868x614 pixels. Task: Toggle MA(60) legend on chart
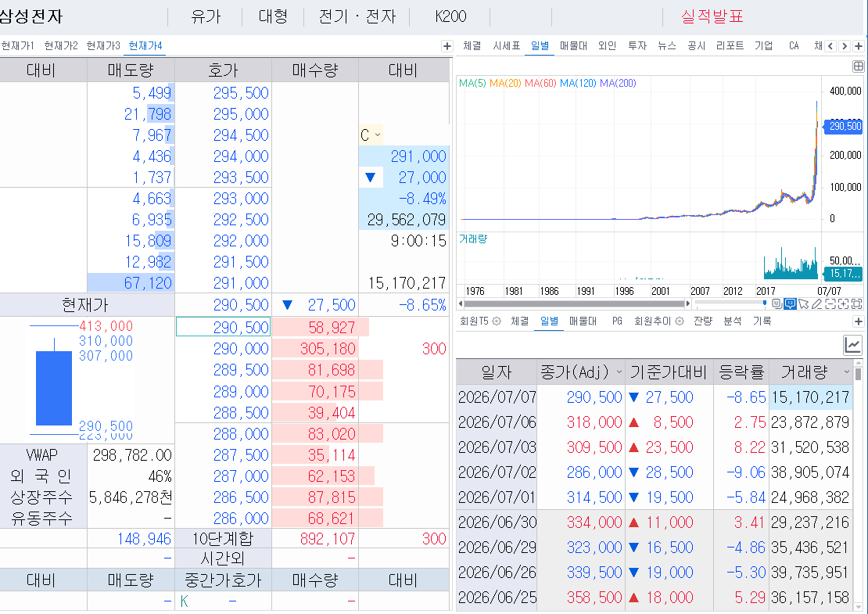pos(540,83)
